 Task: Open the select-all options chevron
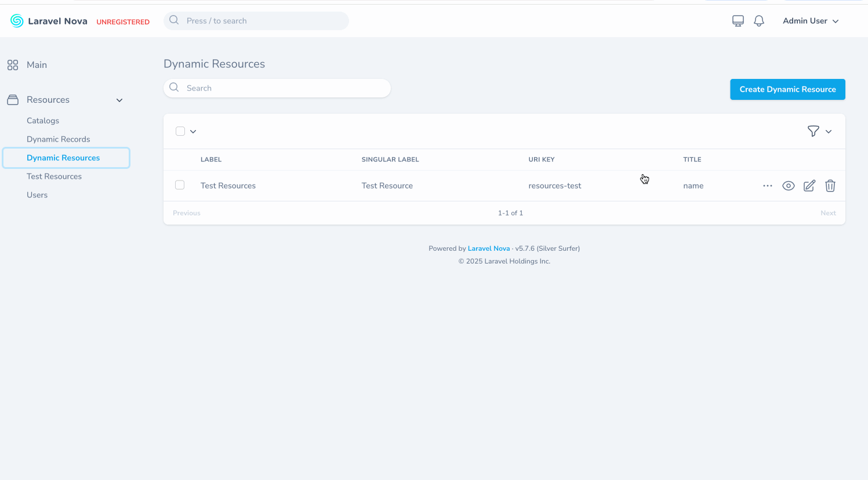coord(193,132)
